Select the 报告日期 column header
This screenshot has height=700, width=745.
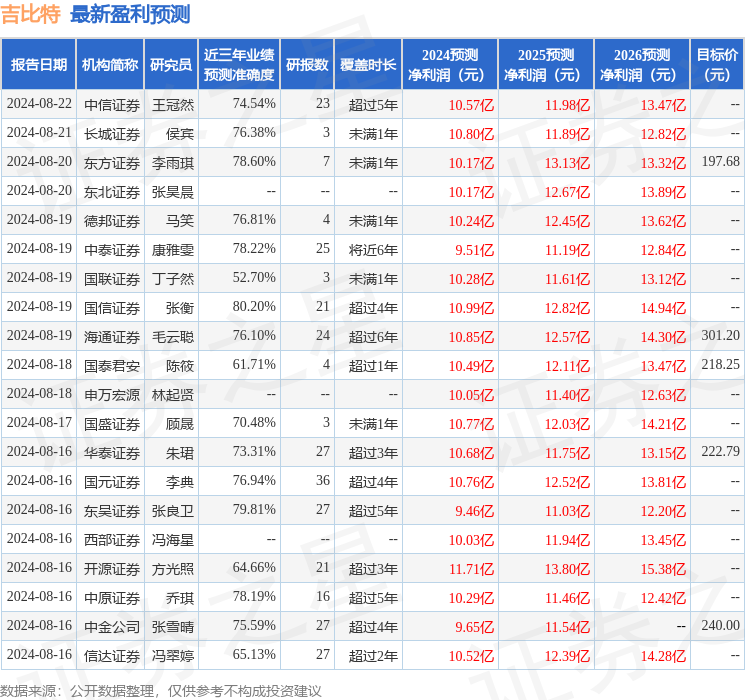coord(38,65)
